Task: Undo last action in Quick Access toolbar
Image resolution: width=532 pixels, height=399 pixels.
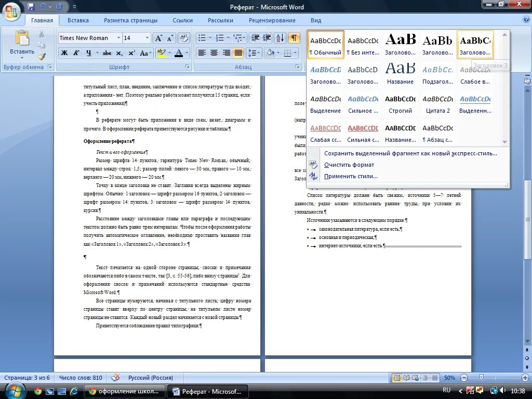Action: [x=43, y=6]
